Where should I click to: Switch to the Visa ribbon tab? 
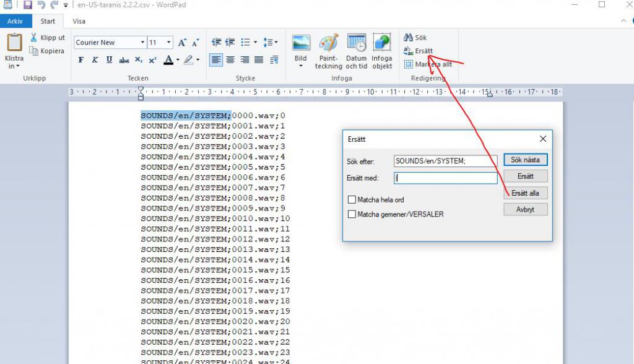pos(79,21)
